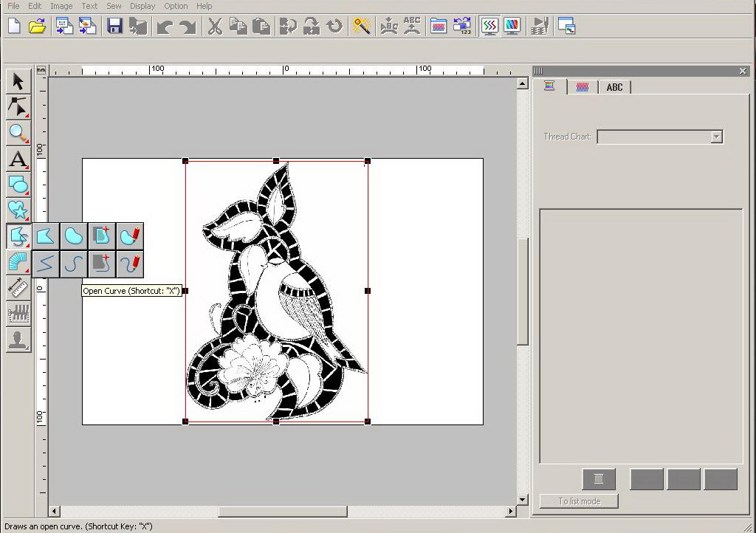
Task: Toggle the stitch view display button
Action: pyautogui.click(x=489, y=27)
